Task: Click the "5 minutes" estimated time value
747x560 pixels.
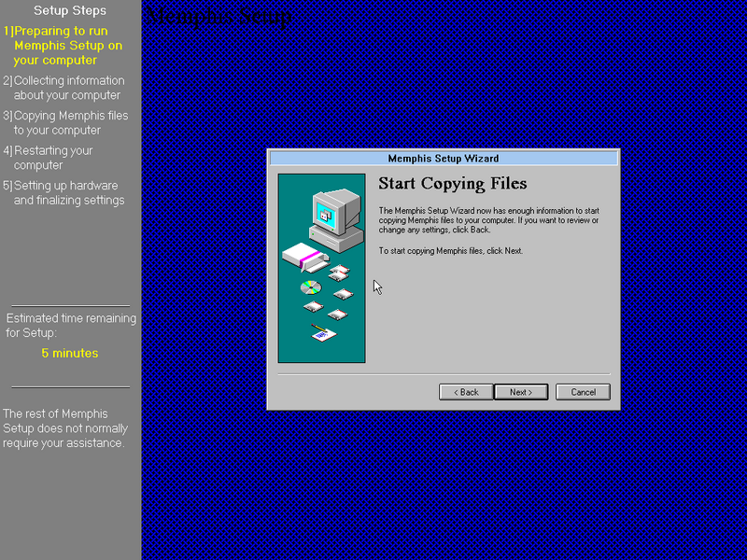Action: (69, 354)
